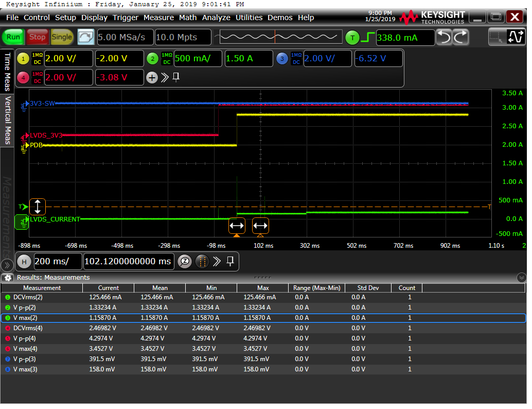Open the Measure menu
532x409 pixels.
[x=158, y=18]
